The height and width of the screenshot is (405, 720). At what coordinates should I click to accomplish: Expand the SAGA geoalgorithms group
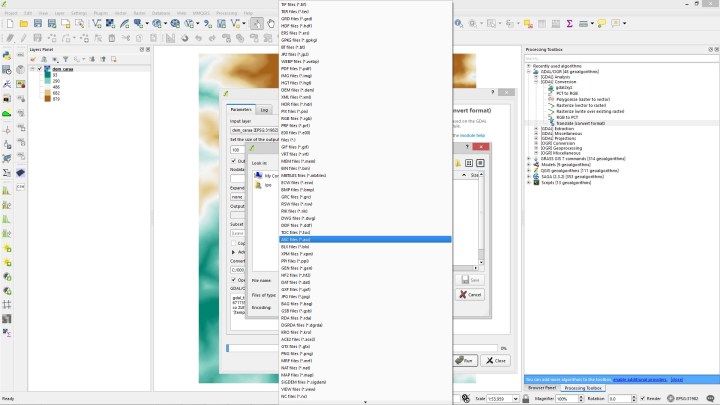point(529,177)
